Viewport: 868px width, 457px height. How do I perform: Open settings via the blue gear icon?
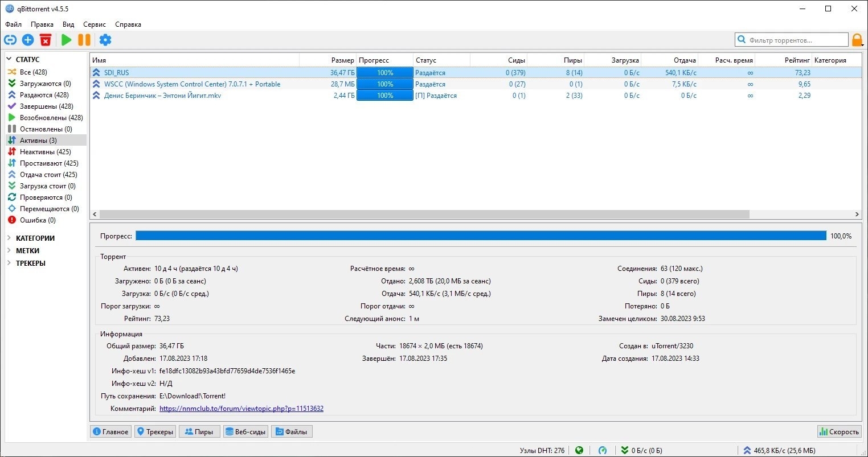point(105,40)
